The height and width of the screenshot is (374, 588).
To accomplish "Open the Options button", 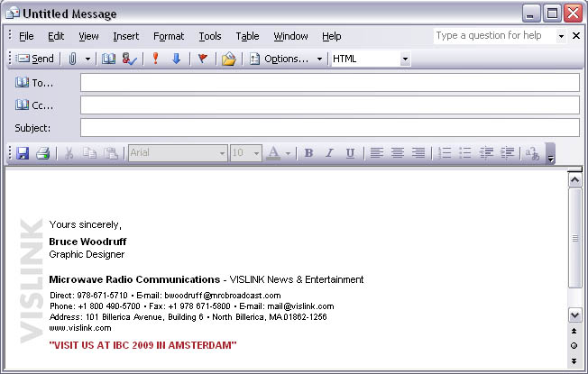I will pos(279,59).
